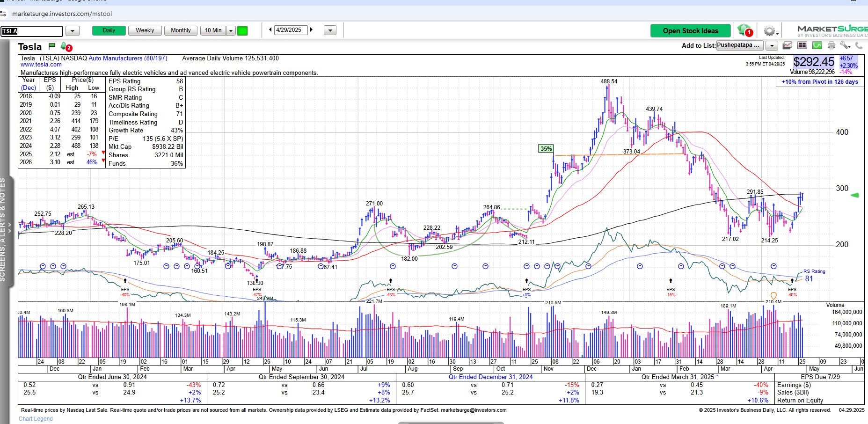The height and width of the screenshot is (424, 868).
Task: Click the alert bell beside Tesla name
Action: coord(65,46)
